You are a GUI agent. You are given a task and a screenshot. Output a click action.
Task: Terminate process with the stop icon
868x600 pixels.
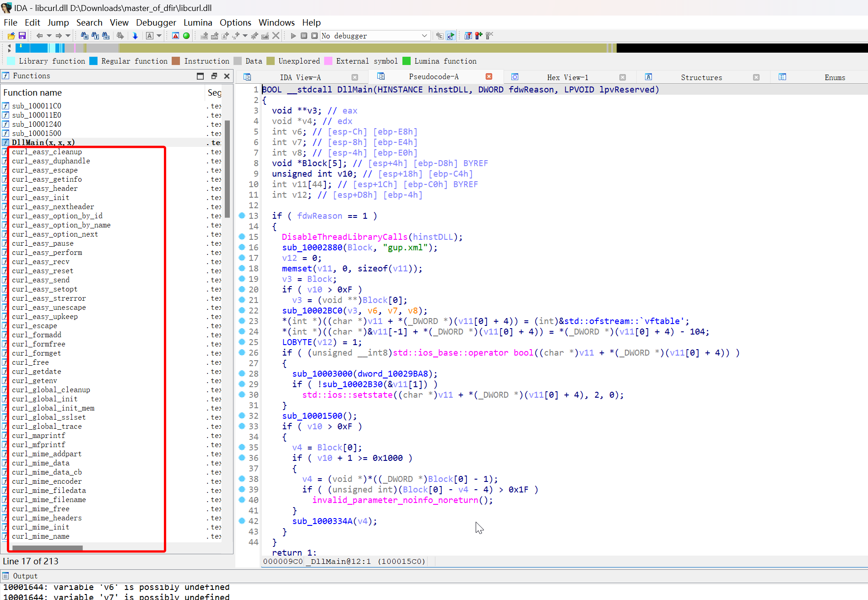point(315,36)
